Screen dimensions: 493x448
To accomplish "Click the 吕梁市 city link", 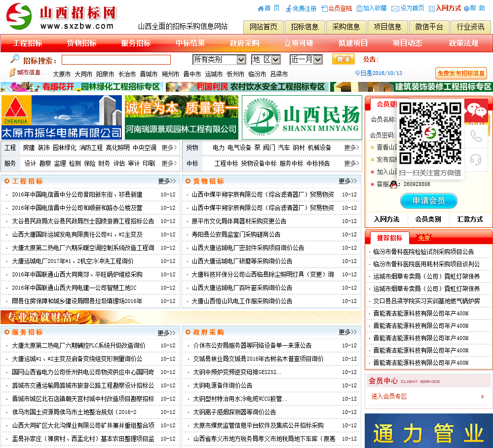I will [279, 74].
